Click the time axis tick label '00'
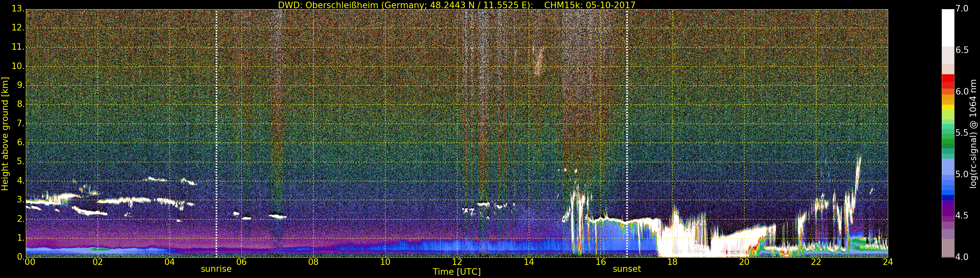 30,262
